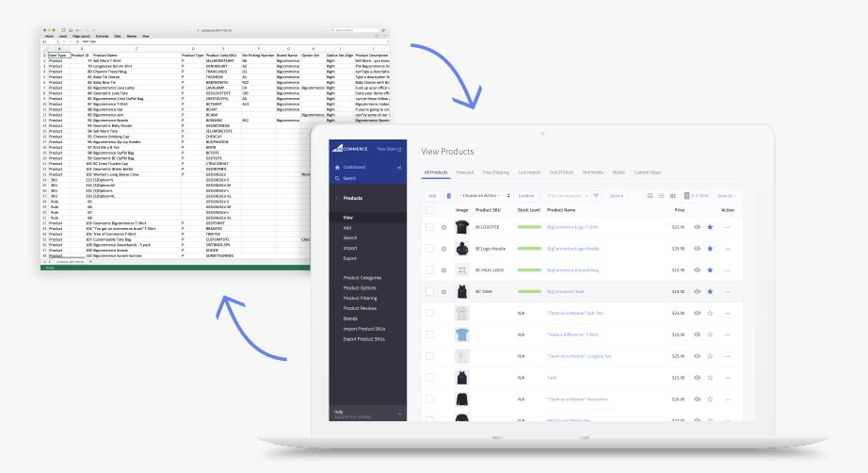Switch to the Free Shipping tab
Screen dimensions: 868x473
coord(496,172)
